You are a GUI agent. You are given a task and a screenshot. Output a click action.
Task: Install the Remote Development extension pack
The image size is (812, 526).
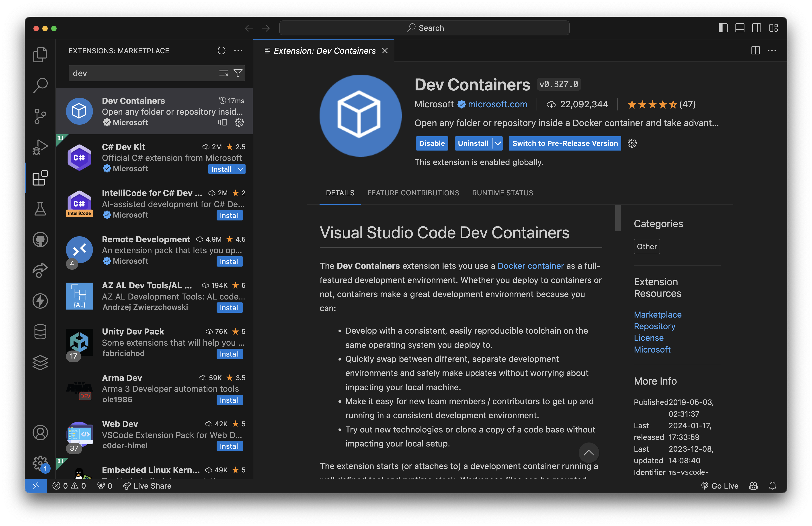[230, 261]
